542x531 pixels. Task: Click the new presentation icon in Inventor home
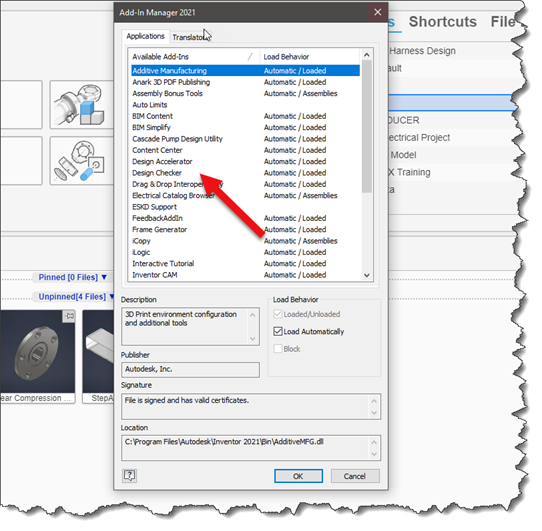tap(82, 160)
